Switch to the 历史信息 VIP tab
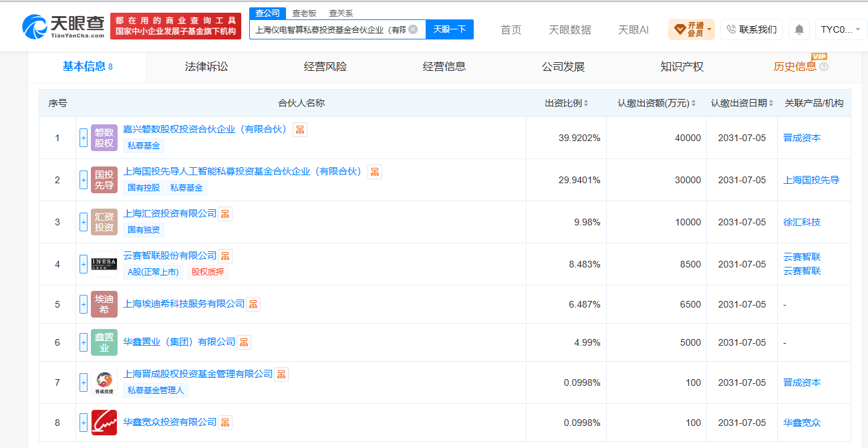This screenshot has width=868, height=448. [x=795, y=67]
